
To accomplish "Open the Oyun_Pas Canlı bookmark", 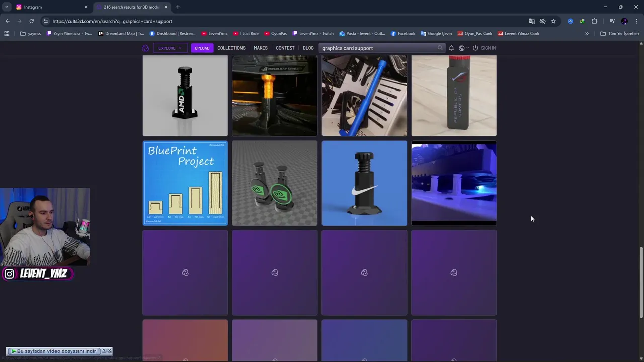I will tap(475, 34).
